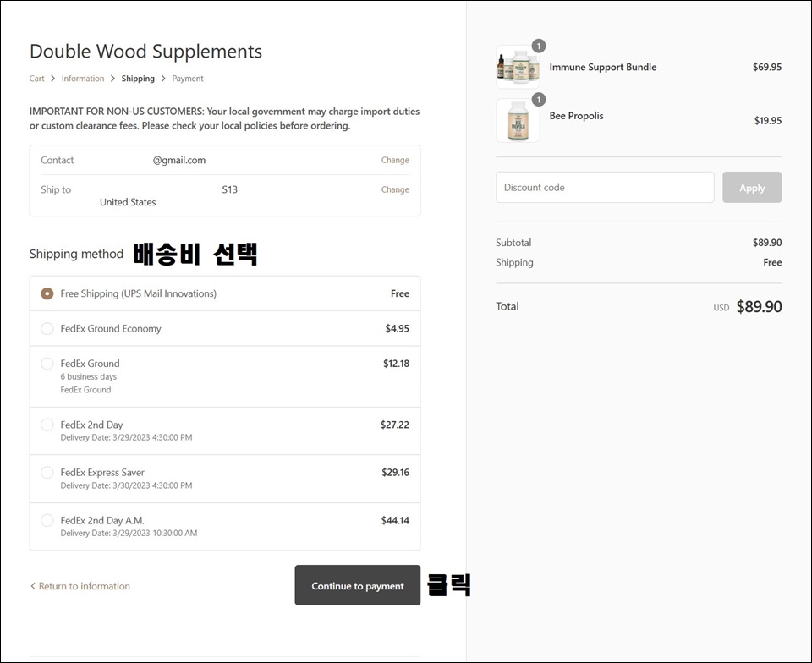This screenshot has height=663, width=812.
Task: Click the Payment breadcrumb step
Action: (x=188, y=79)
